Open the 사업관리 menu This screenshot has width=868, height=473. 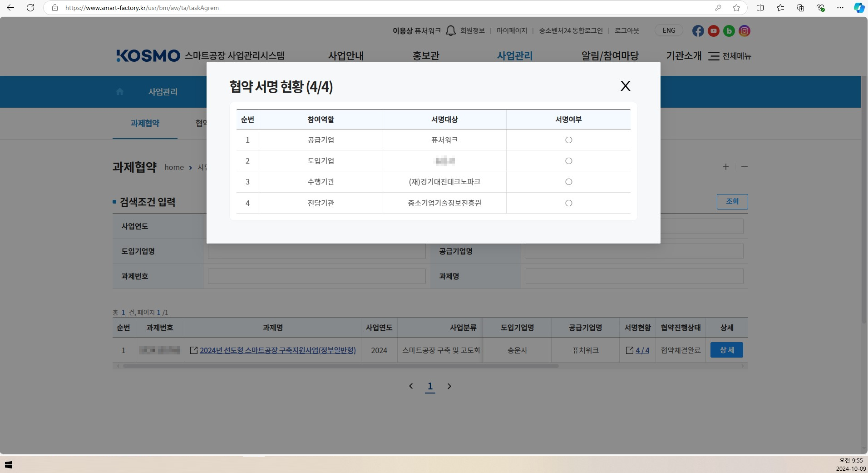pyautogui.click(x=515, y=55)
